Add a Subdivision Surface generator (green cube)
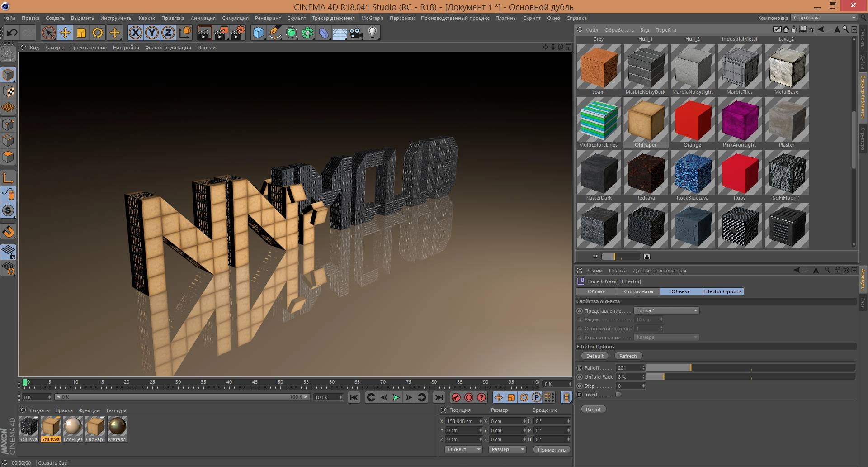 pyautogui.click(x=291, y=33)
